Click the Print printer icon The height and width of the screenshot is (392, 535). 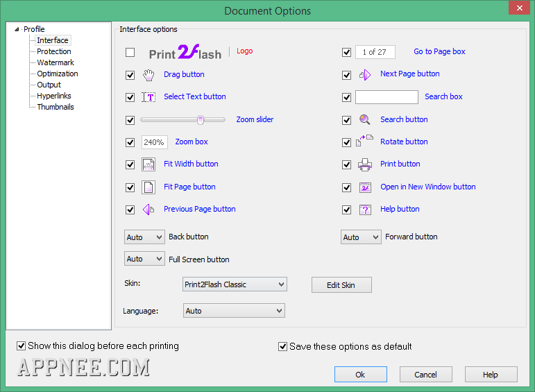pos(365,164)
